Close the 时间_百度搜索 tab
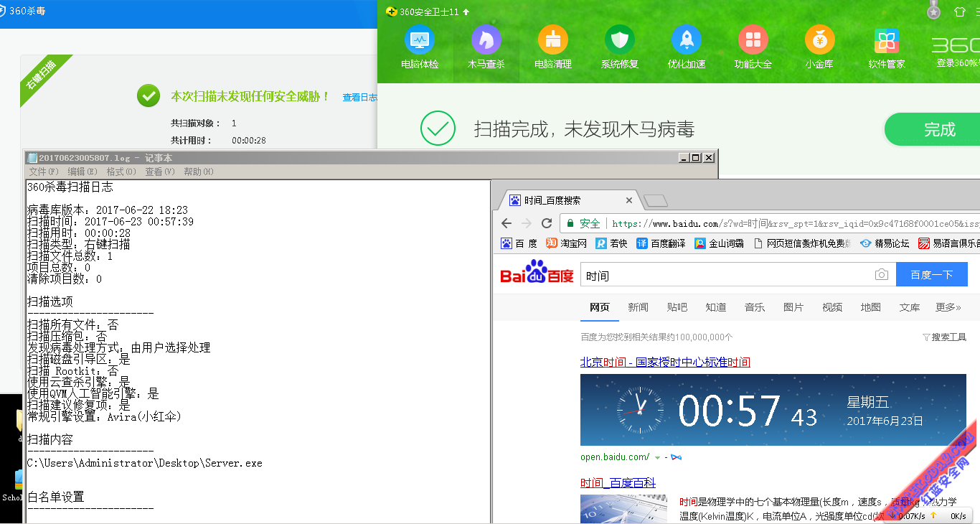This screenshot has height=524, width=980. coord(629,200)
